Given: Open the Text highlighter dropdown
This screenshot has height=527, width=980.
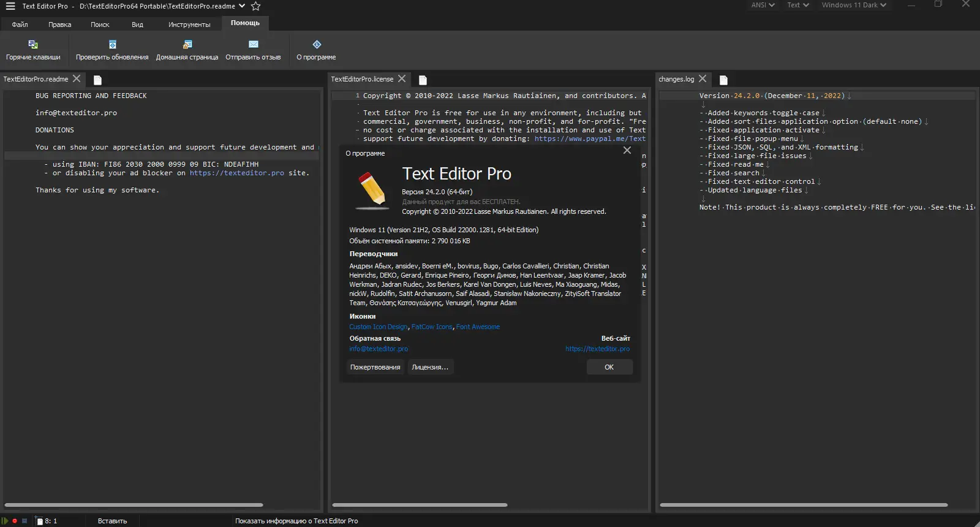Looking at the screenshot, I should 798,5.
